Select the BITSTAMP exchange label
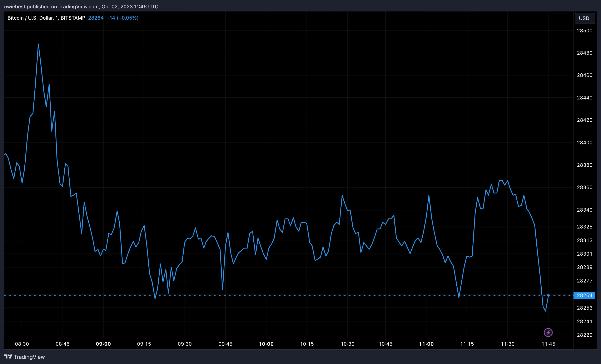The width and height of the screenshot is (601, 364). pyautogui.click(x=73, y=18)
